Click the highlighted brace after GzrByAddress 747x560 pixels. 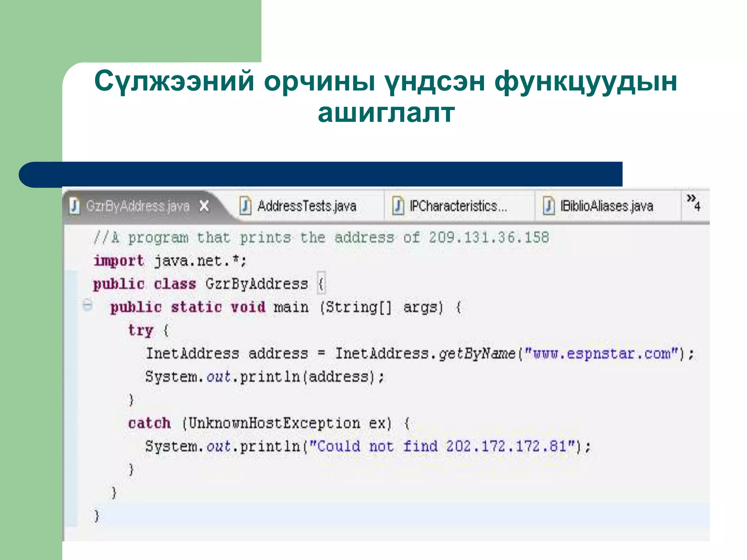(321, 284)
